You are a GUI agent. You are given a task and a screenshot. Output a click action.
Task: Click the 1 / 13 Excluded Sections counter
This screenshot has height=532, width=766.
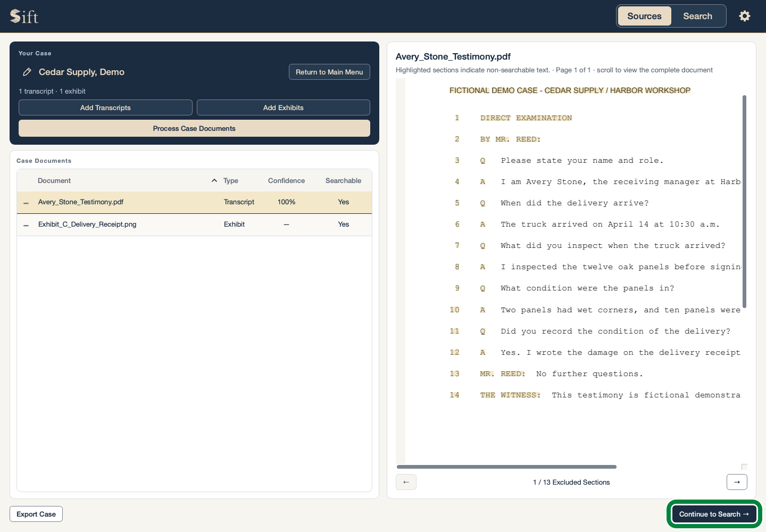571,482
